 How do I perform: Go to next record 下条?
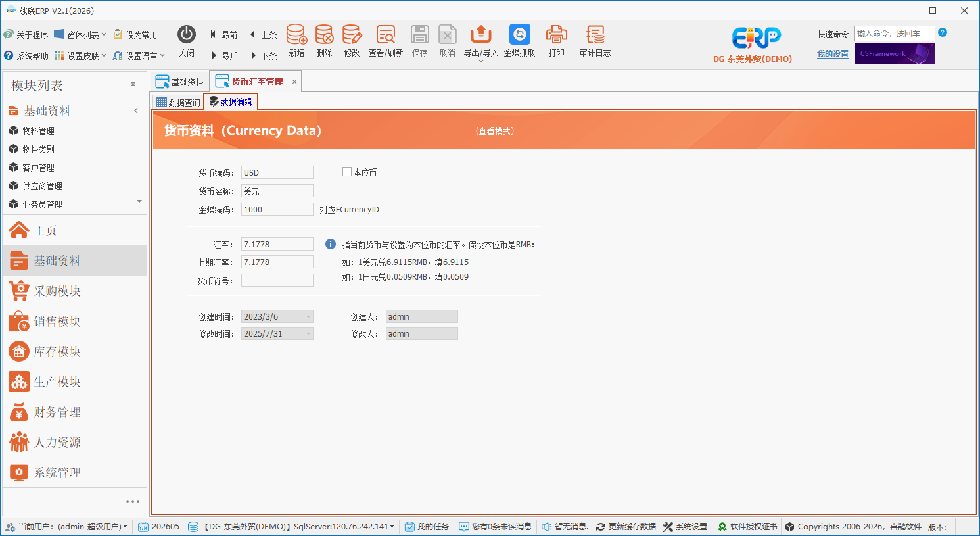click(x=263, y=56)
